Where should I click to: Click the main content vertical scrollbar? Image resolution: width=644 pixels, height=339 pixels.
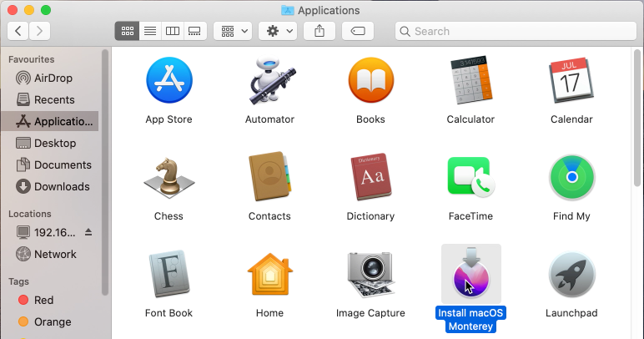(637, 119)
